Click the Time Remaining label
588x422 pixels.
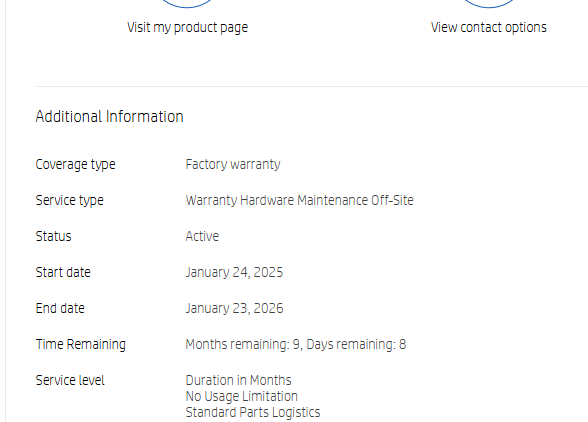(x=81, y=345)
